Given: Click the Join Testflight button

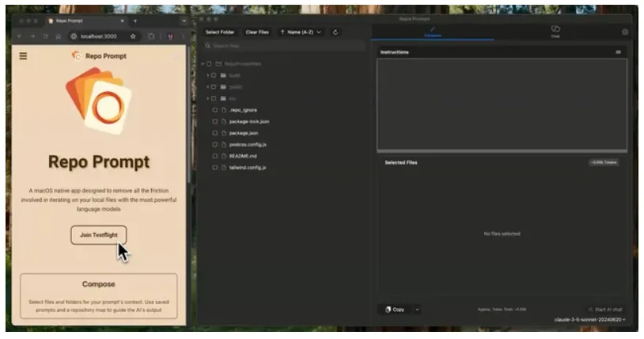Looking at the screenshot, I should (99, 235).
